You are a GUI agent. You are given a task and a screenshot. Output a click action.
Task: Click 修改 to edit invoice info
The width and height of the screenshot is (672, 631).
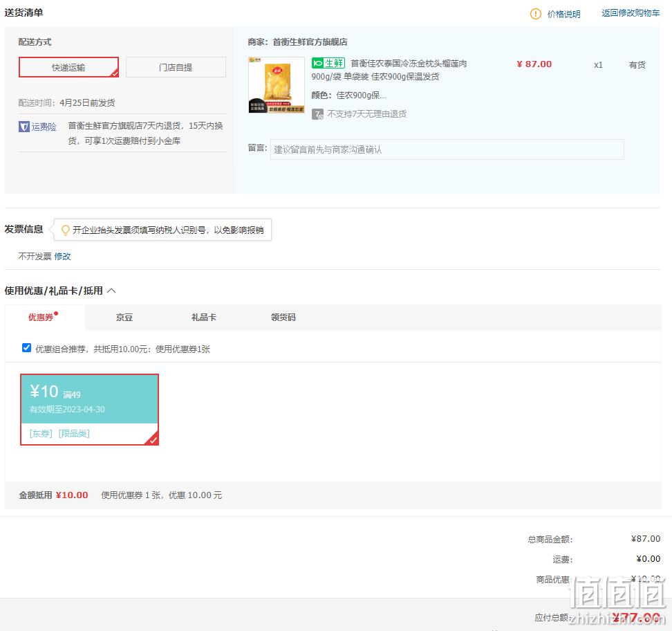pos(63,257)
